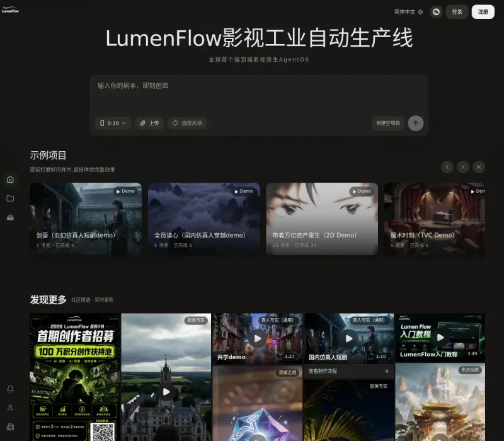Submit script with the up-arrow send button
504x441 pixels.
tap(416, 123)
